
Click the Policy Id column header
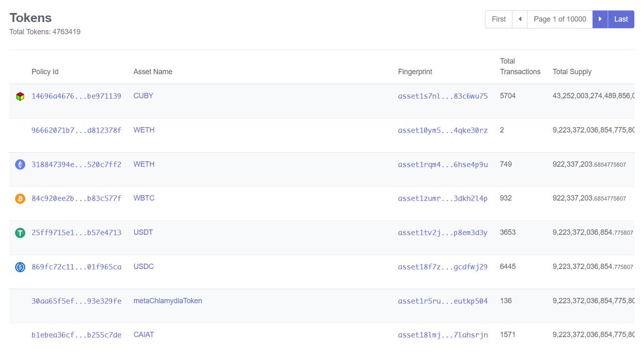pyautogui.click(x=45, y=71)
